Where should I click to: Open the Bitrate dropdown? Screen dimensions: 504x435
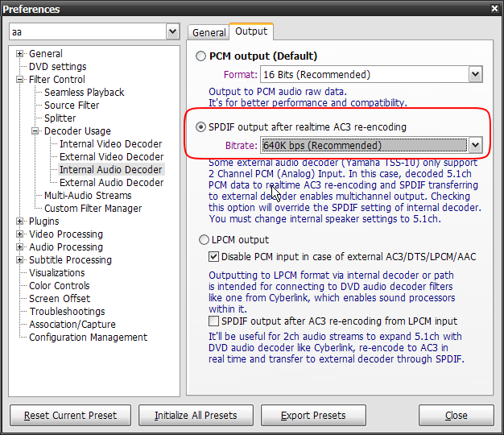(474, 146)
